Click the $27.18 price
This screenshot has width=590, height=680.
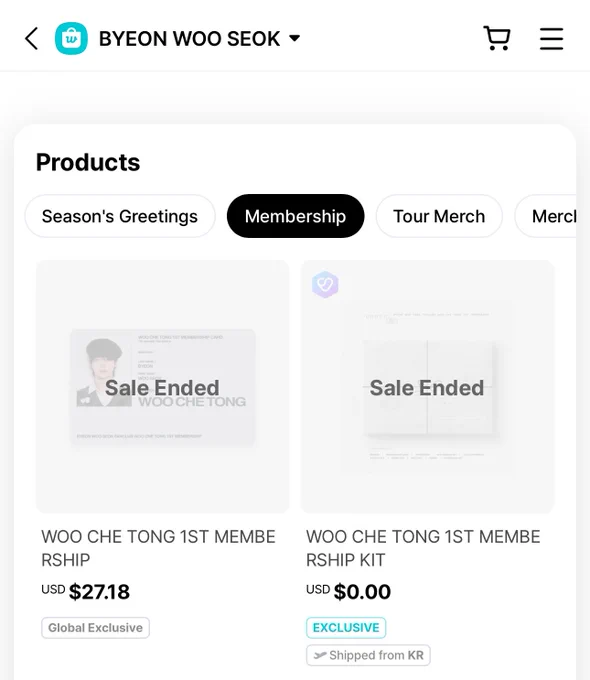[x=99, y=592]
